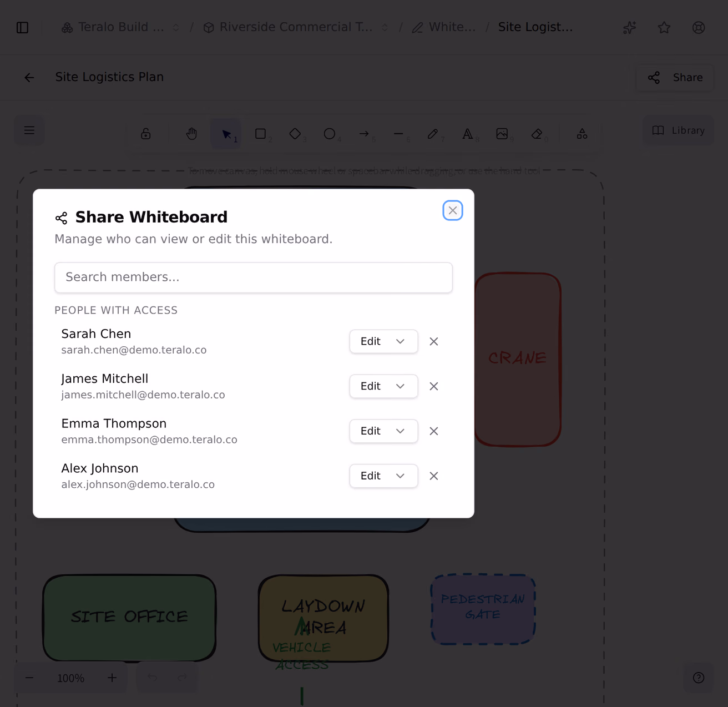Select the Ellipse shape tool
Viewport: 728px width, 707px height.
(x=330, y=134)
